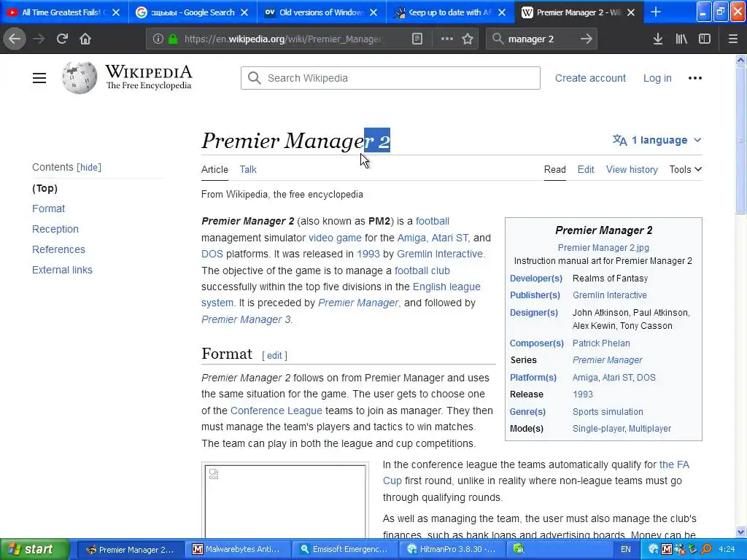
Task: Open the Malwarebytes tray icon
Action: pyautogui.click(x=667, y=549)
